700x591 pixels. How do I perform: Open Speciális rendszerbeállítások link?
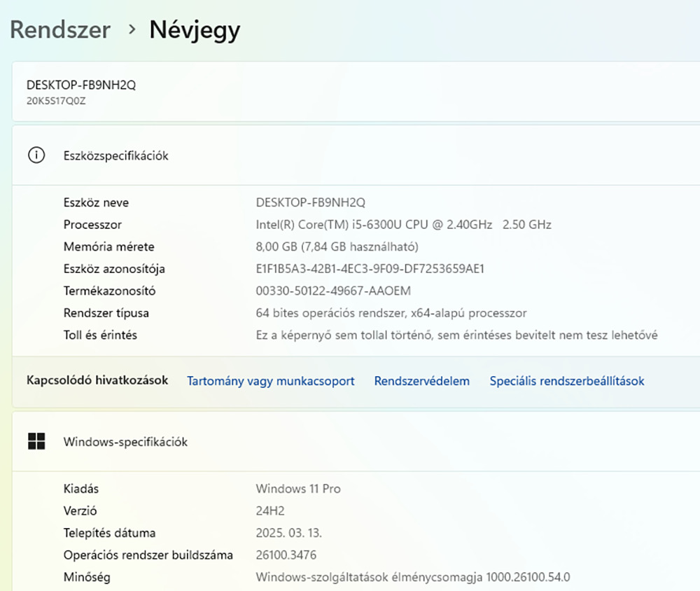(567, 381)
